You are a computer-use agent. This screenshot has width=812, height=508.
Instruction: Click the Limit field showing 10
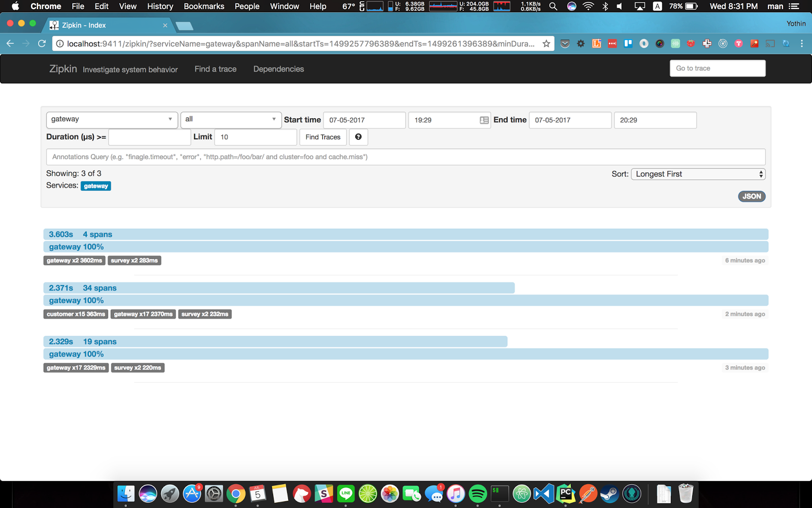pos(256,137)
